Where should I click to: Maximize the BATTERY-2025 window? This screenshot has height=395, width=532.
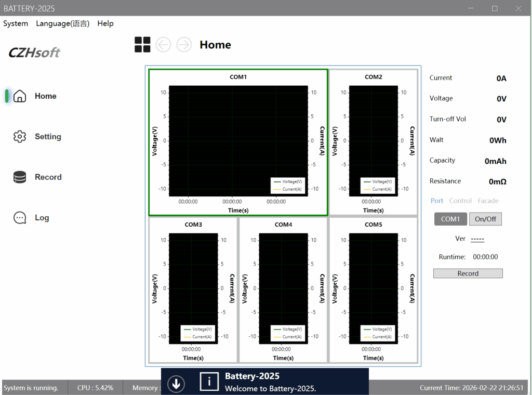[495, 8]
